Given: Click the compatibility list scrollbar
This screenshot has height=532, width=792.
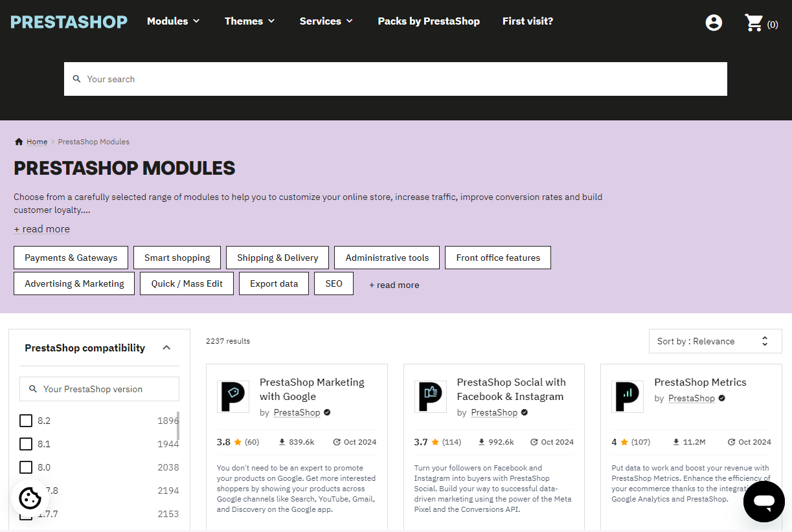Looking at the screenshot, I should click(178, 425).
